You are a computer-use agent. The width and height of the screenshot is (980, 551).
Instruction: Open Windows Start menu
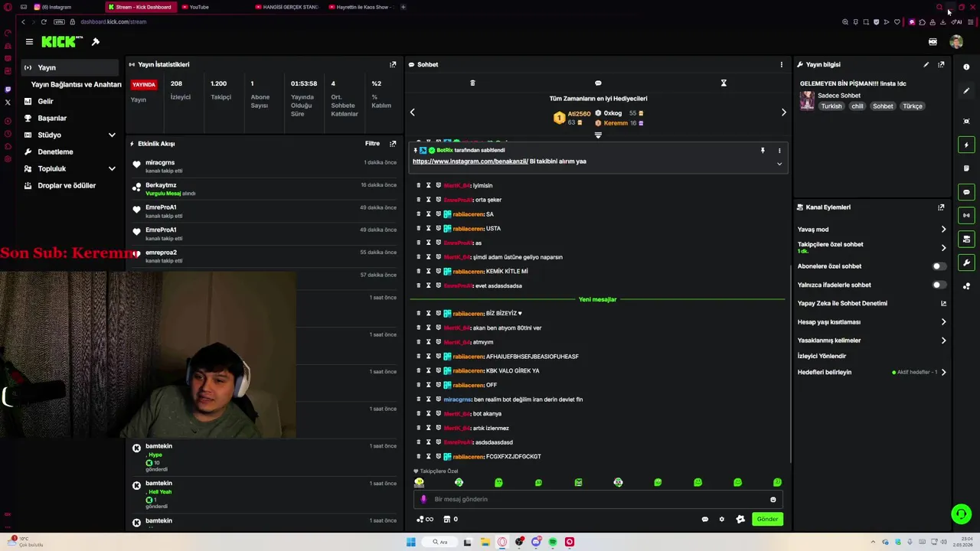(411, 542)
